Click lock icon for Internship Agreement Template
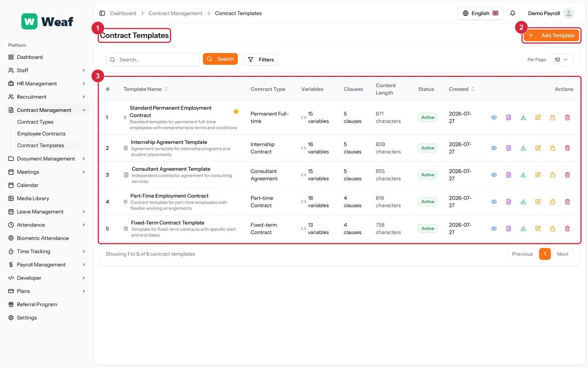Screen dimensions: 588x368 click(x=553, y=148)
